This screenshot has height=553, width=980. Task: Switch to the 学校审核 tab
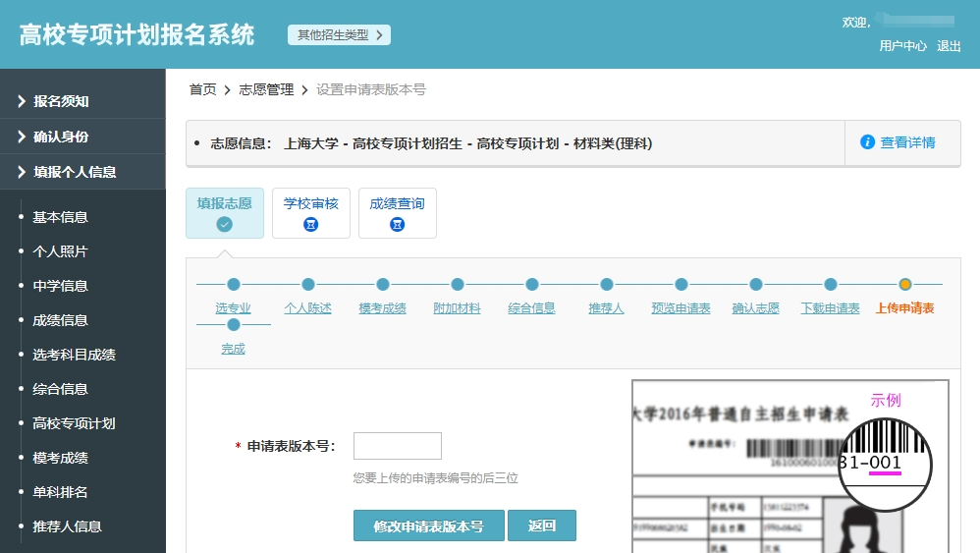pos(310,213)
